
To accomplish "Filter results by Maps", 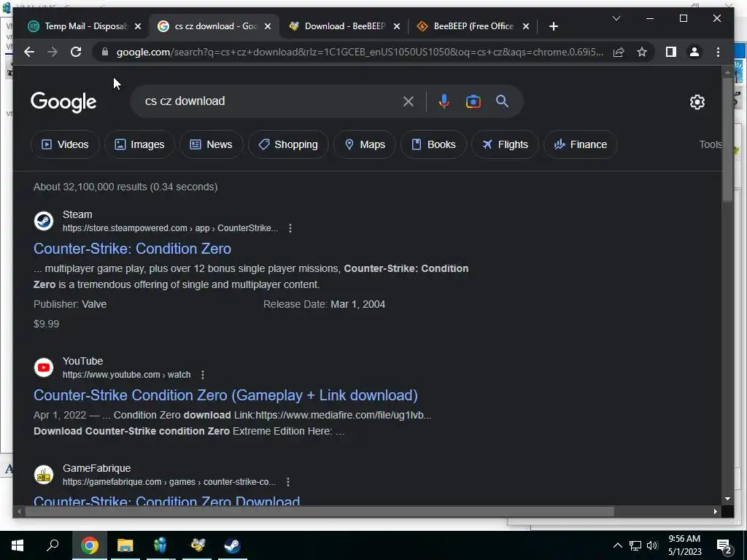I will 365,144.
